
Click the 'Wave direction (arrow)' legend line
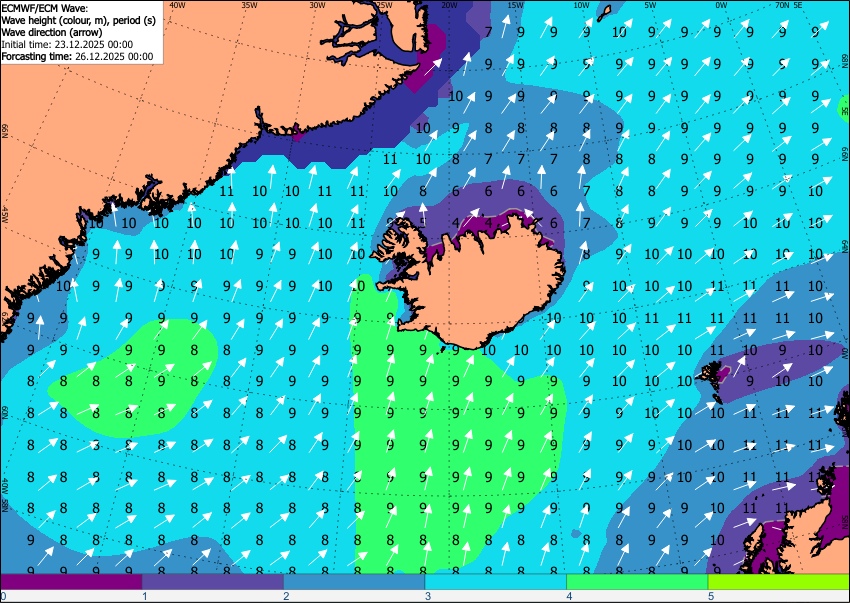click(x=51, y=32)
